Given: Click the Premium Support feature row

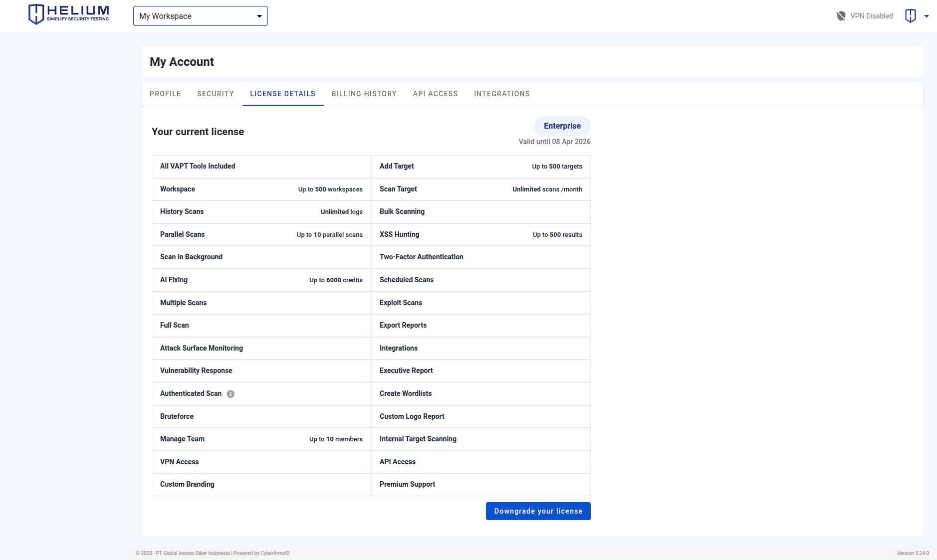Looking at the screenshot, I should coord(480,485).
